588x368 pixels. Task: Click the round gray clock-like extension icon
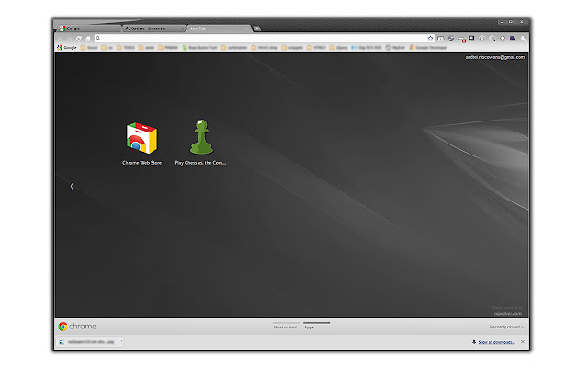coord(481,39)
